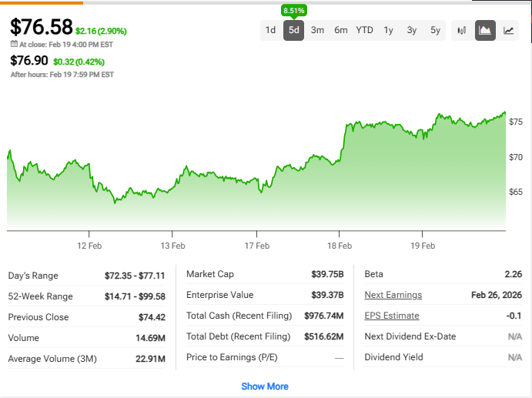Screen dimensions: 532x398
Task: Select the 1y time range
Action: [x=388, y=30]
